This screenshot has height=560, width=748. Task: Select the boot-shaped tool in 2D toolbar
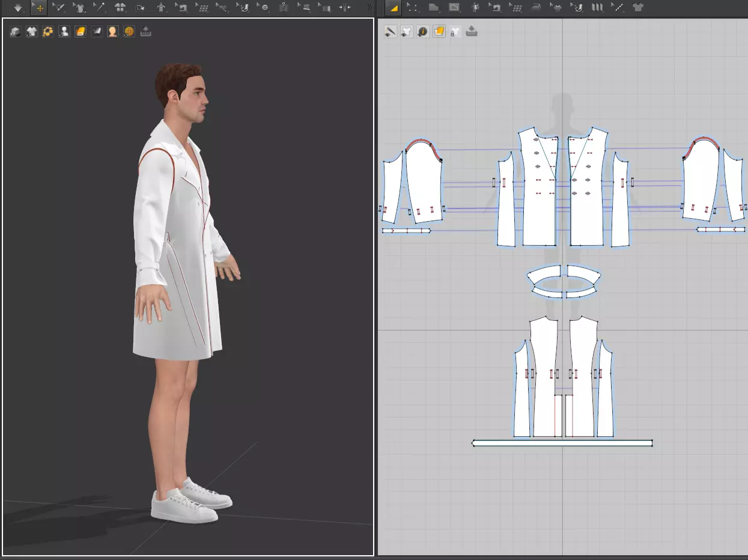tap(577, 8)
